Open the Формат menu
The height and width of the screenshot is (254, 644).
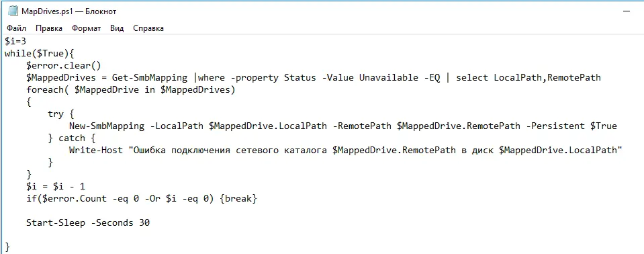(86, 28)
